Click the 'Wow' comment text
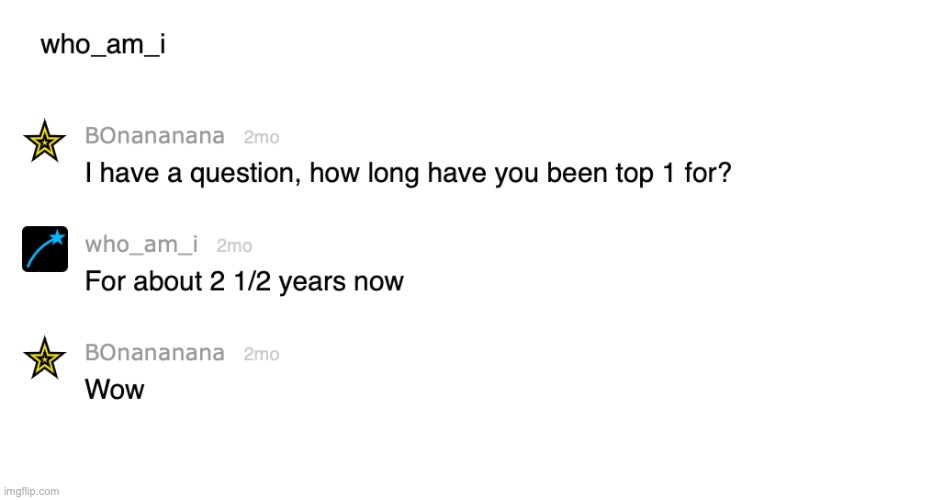The height and width of the screenshot is (500, 944). [x=114, y=389]
